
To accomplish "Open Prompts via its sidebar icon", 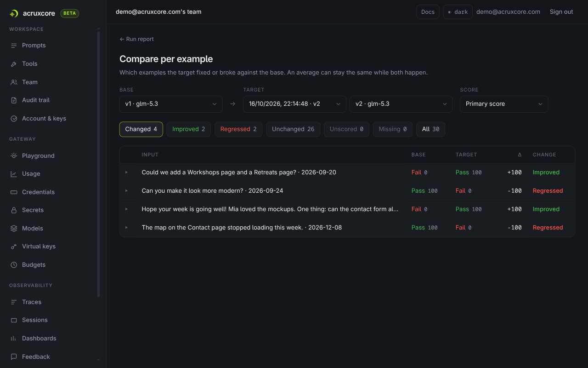I will tap(14, 46).
